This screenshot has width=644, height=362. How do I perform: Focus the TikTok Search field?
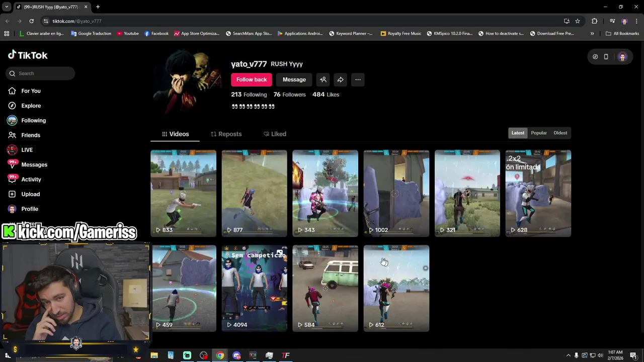[x=41, y=73]
